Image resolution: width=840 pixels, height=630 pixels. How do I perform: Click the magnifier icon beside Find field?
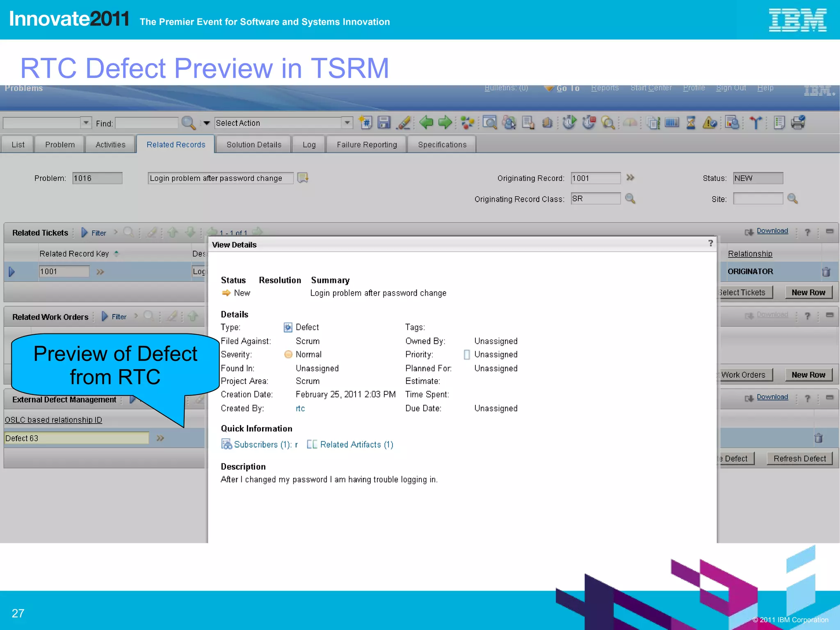click(x=188, y=123)
